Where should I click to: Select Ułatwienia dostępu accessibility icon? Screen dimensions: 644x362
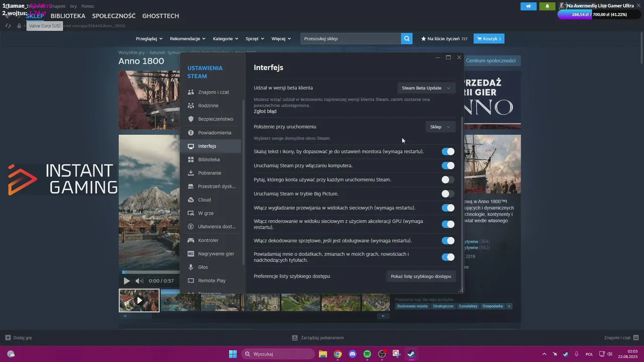191,226
